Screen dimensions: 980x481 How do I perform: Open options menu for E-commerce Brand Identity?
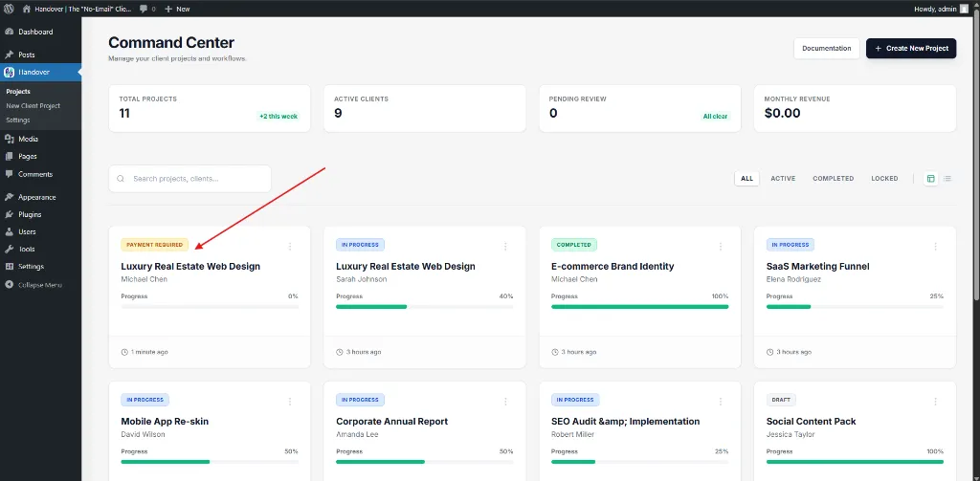coord(721,246)
